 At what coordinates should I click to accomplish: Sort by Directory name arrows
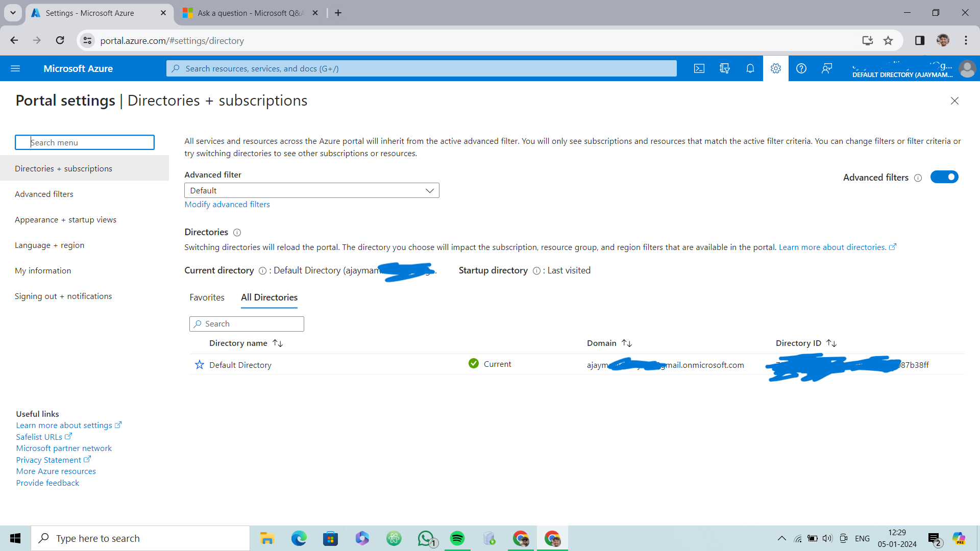pos(278,343)
